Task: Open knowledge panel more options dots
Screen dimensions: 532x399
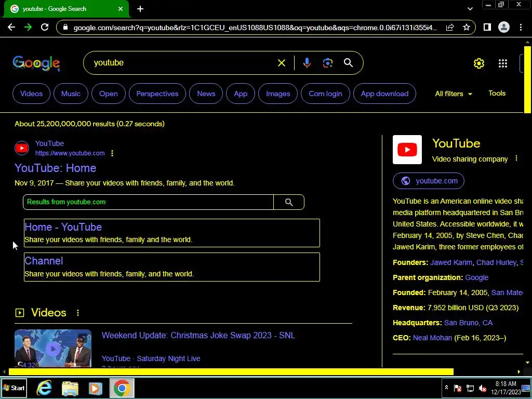Action: pos(516,158)
